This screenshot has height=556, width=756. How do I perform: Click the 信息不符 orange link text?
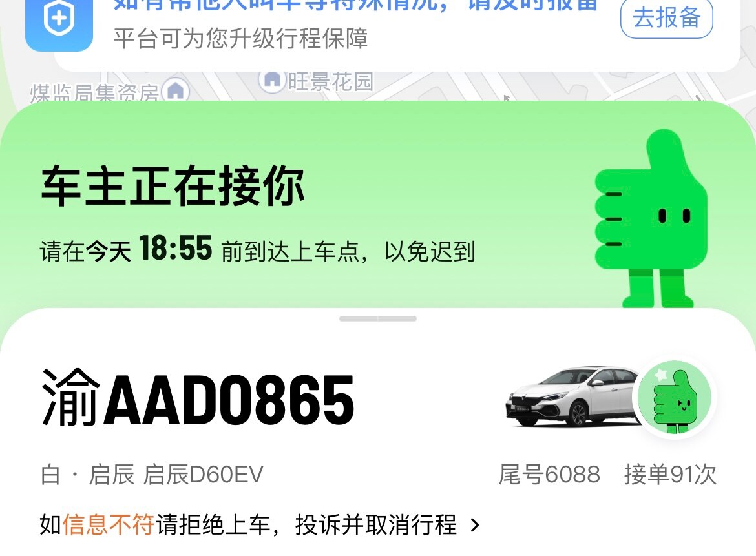click(x=109, y=524)
